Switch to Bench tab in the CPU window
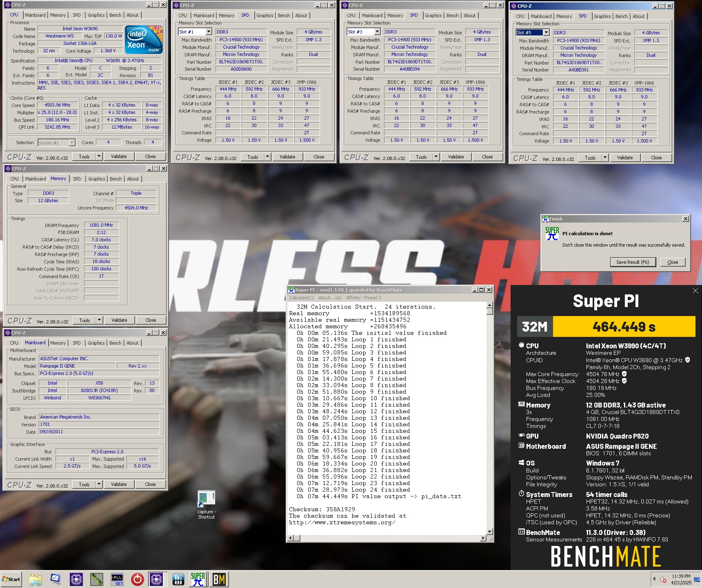 click(x=116, y=15)
